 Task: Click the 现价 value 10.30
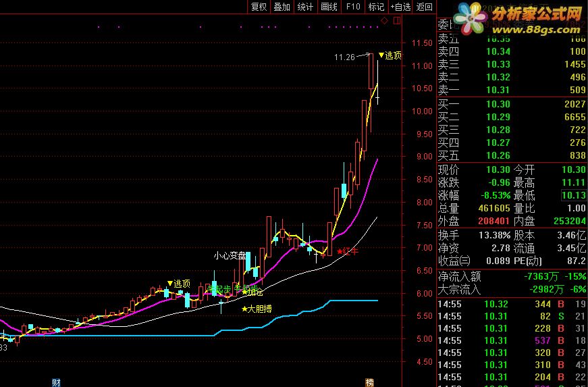pos(498,170)
